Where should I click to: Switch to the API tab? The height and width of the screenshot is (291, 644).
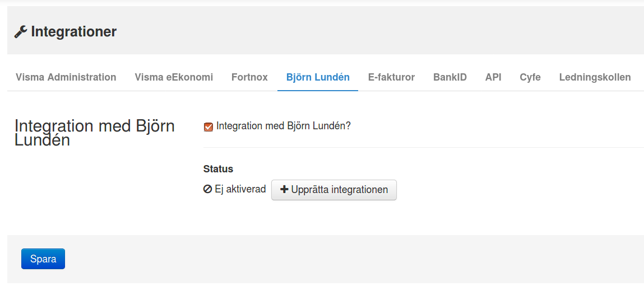tap(493, 77)
